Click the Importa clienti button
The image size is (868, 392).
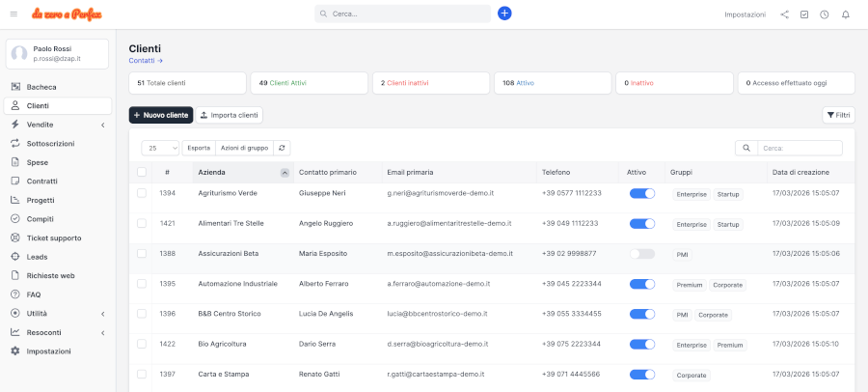coord(230,115)
